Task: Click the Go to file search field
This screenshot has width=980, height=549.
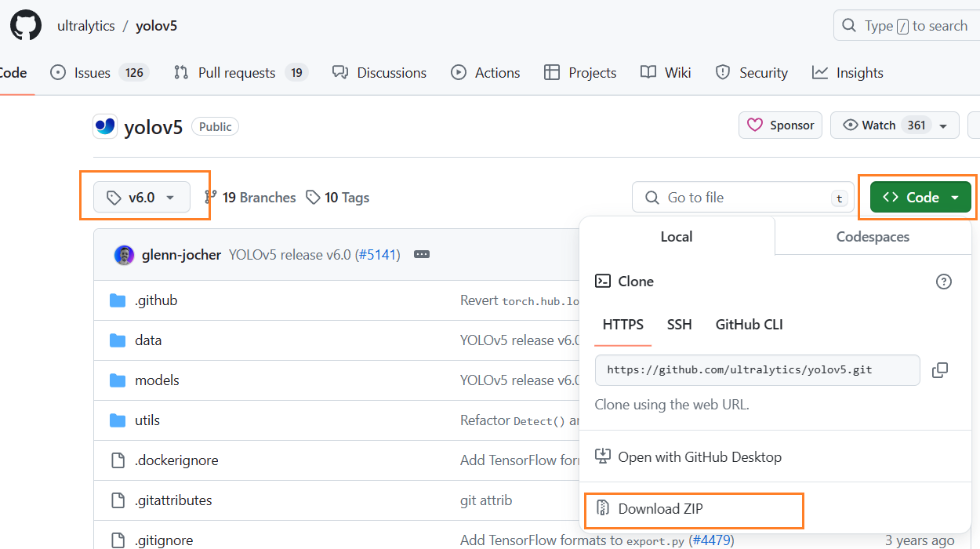Action: click(x=743, y=198)
